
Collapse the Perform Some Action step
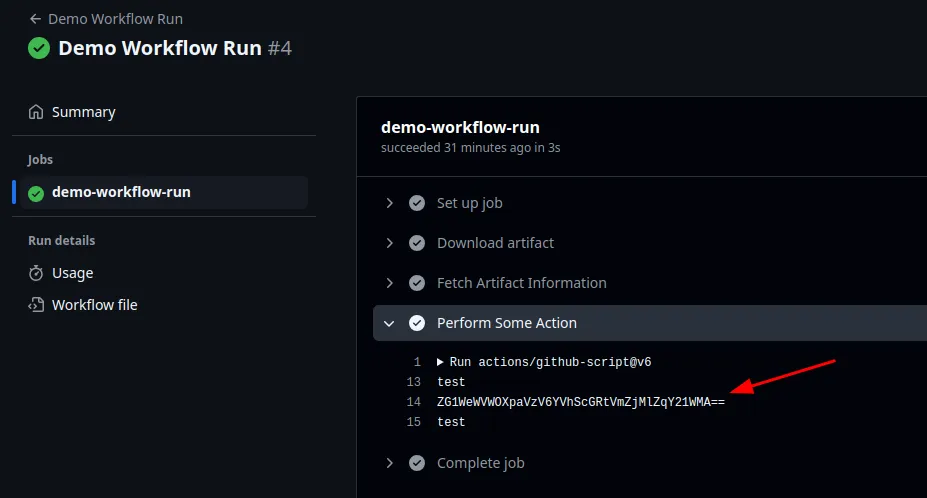pos(389,324)
